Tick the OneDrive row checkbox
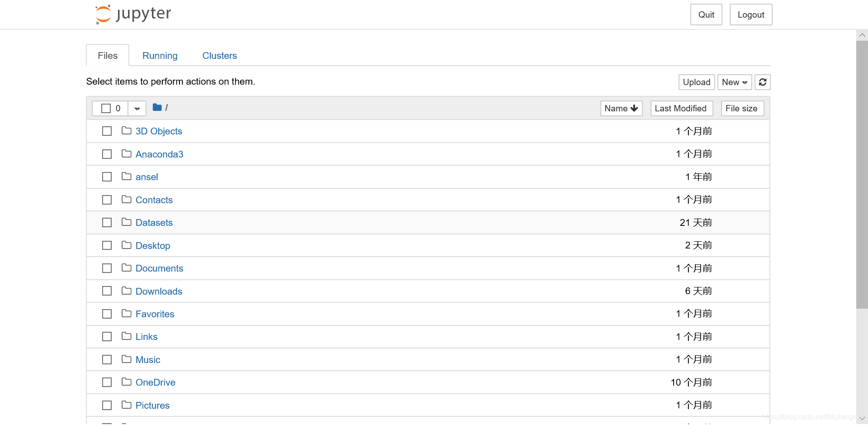The width and height of the screenshot is (868, 425). (107, 382)
